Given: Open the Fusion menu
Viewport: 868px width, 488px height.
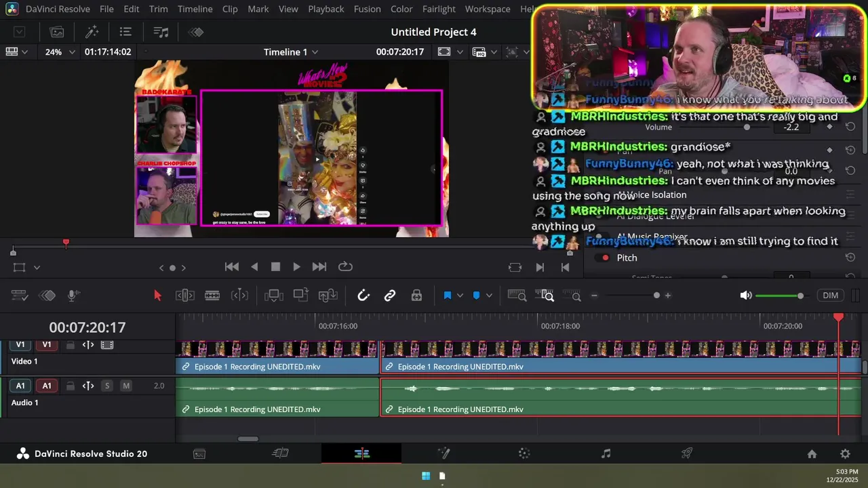Looking at the screenshot, I should click(367, 9).
